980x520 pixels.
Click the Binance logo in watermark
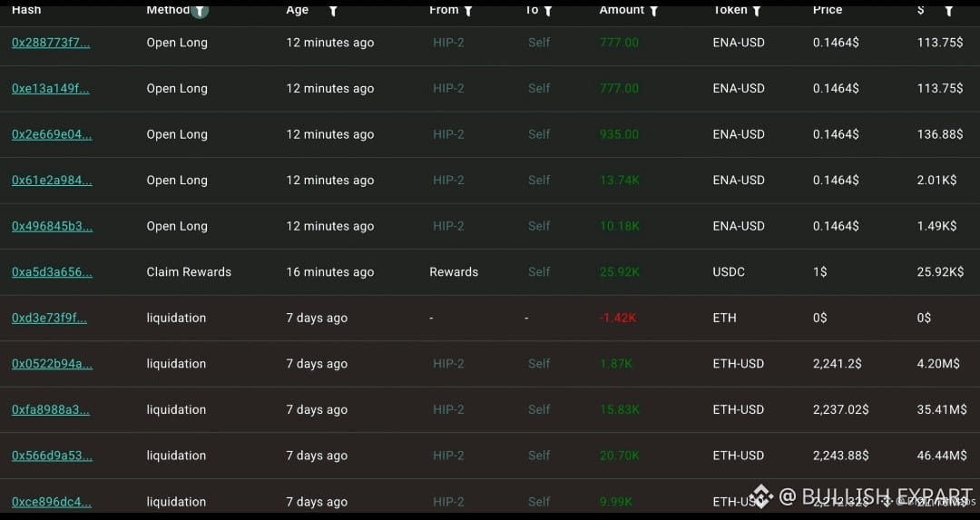(760, 496)
